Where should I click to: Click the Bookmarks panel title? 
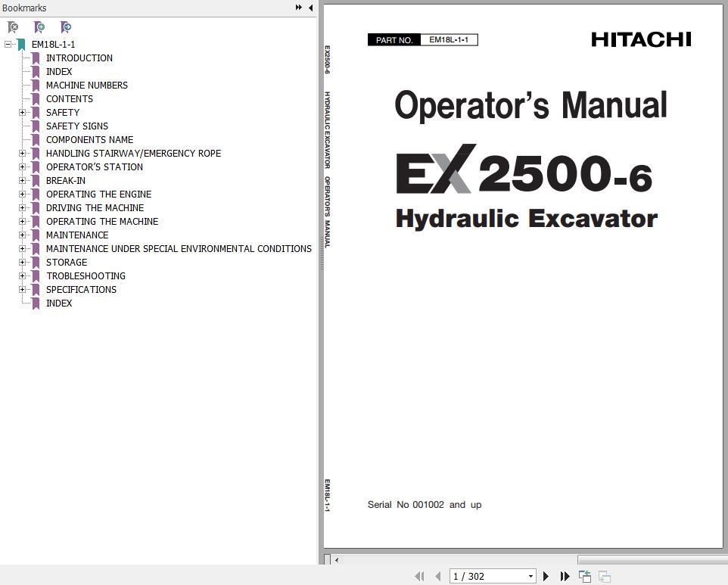coord(24,8)
